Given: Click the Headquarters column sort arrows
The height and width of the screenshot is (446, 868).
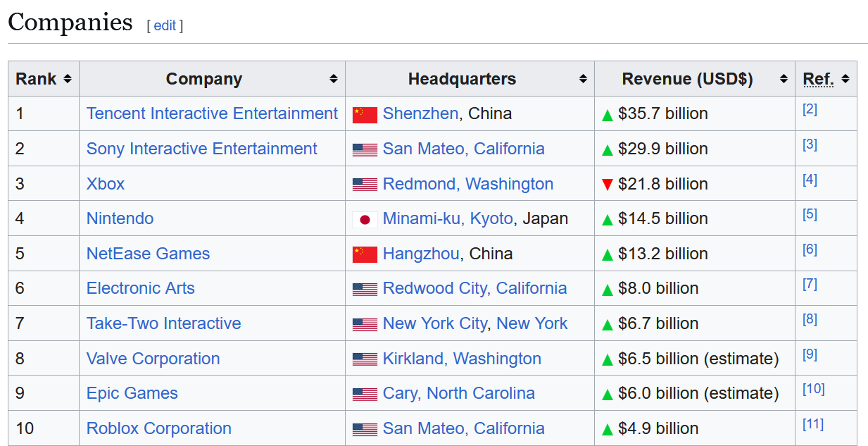Looking at the screenshot, I should [x=583, y=79].
